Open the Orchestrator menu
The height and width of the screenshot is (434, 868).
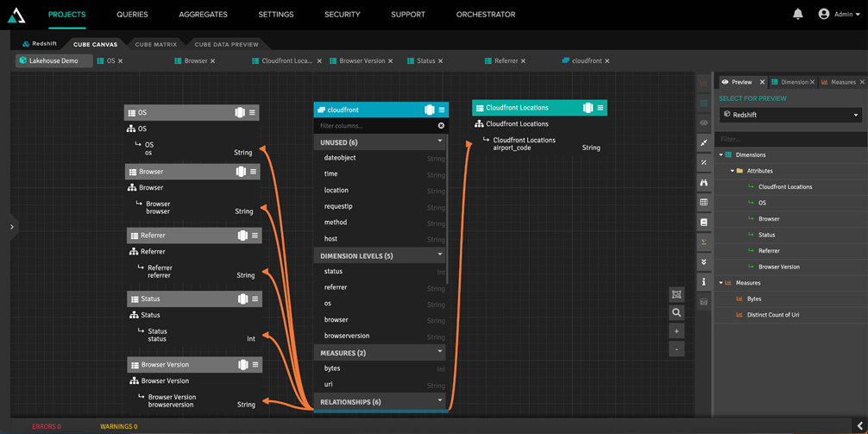click(x=486, y=15)
